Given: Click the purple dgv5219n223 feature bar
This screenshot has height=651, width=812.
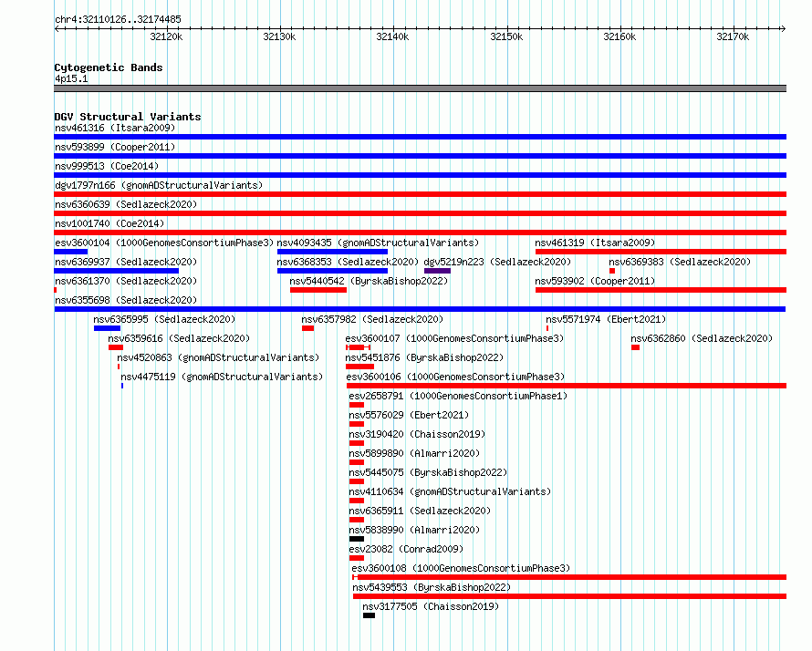Looking at the screenshot, I should [x=437, y=271].
